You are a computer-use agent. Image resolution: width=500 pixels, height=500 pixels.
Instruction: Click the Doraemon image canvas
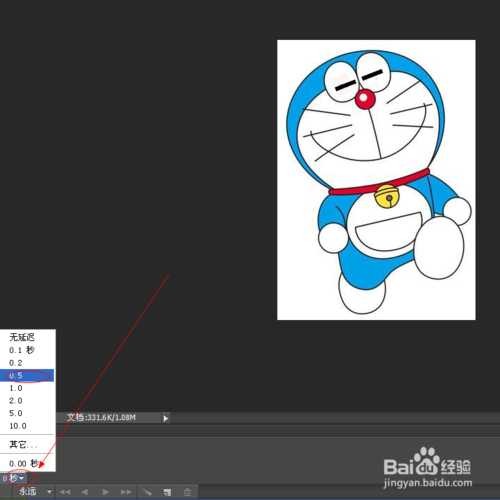(x=376, y=180)
